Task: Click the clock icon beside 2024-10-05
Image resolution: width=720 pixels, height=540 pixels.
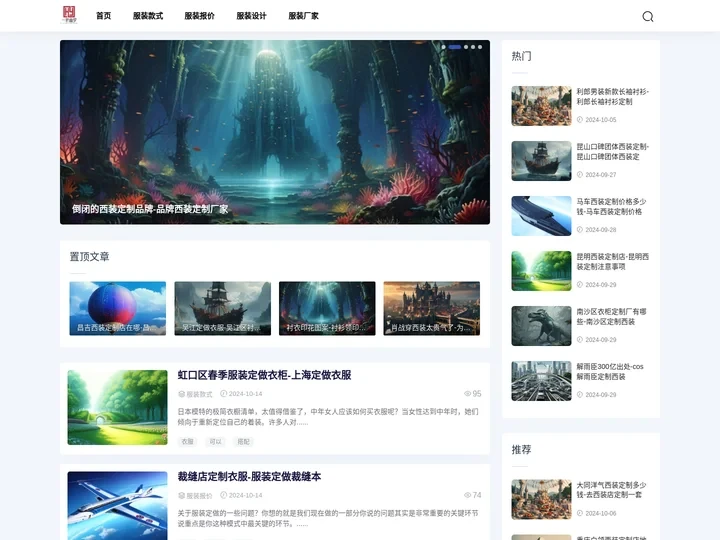Action: click(579, 119)
